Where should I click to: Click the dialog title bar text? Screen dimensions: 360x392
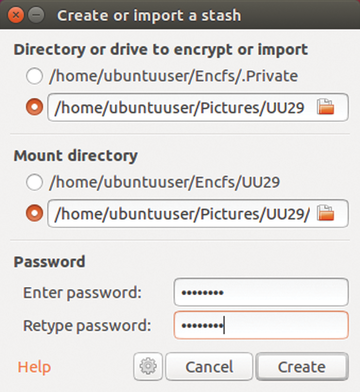click(149, 15)
